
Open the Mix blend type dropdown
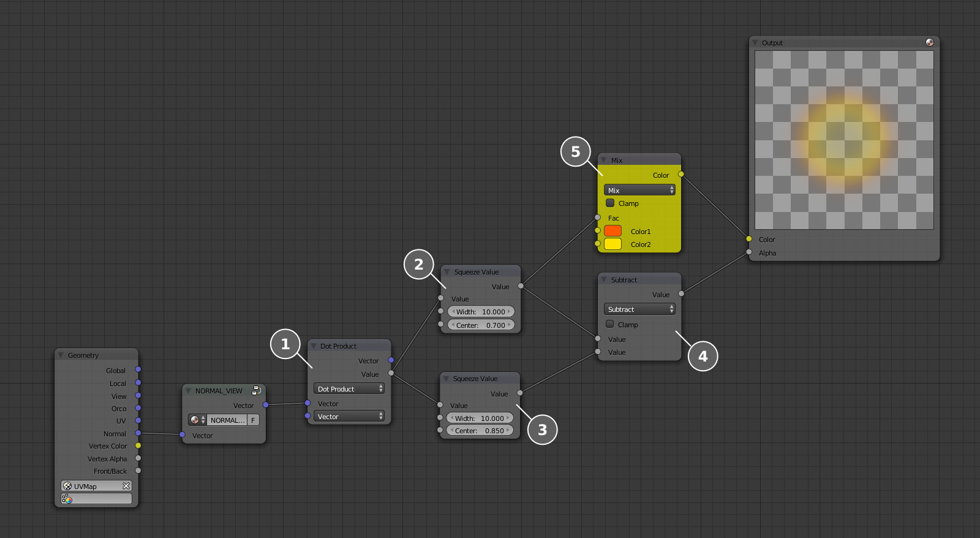(639, 190)
